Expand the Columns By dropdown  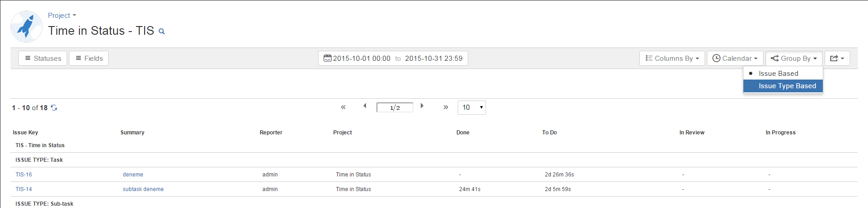point(672,59)
